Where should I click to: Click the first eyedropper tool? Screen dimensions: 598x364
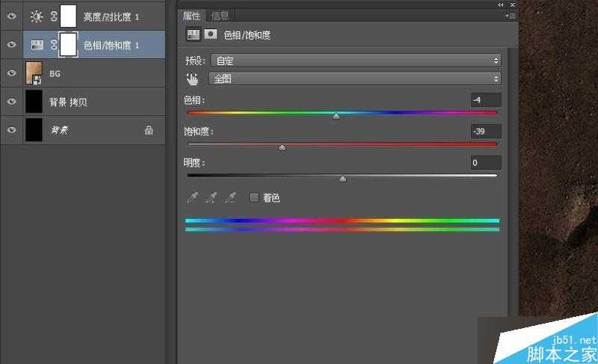click(192, 197)
